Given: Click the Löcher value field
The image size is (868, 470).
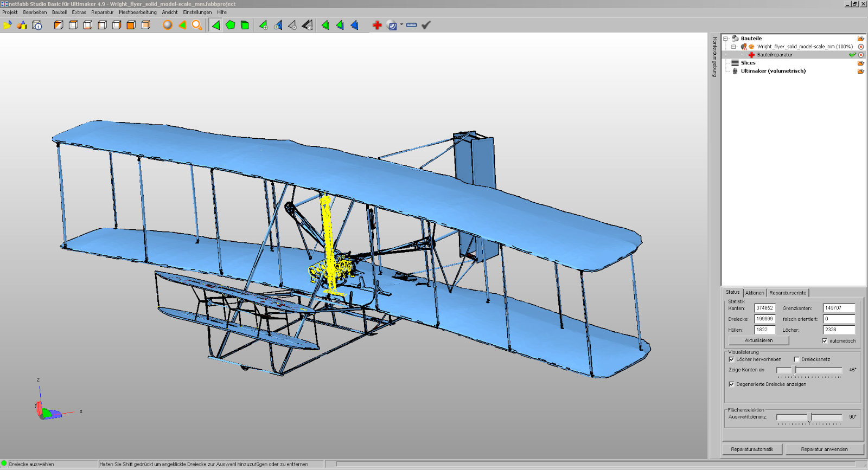Looking at the screenshot, I should click(x=839, y=330).
